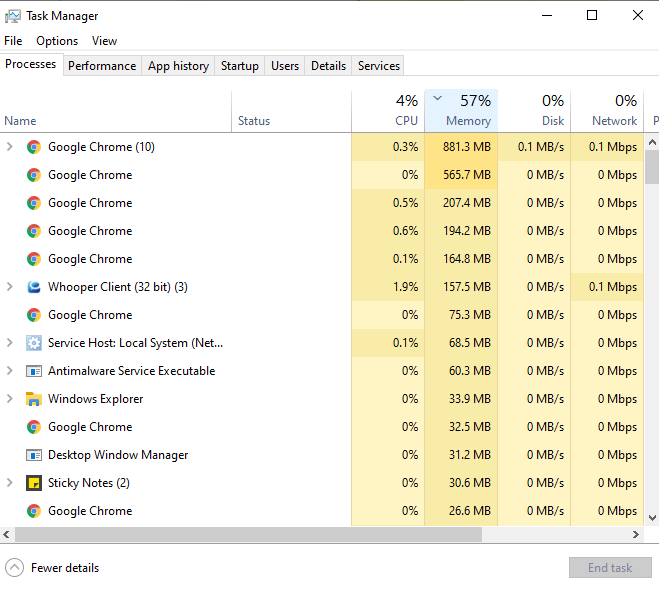Viewport: 659px width, 590px height.
Task: Click the 60.3 MB memory value
Action: 469,371
